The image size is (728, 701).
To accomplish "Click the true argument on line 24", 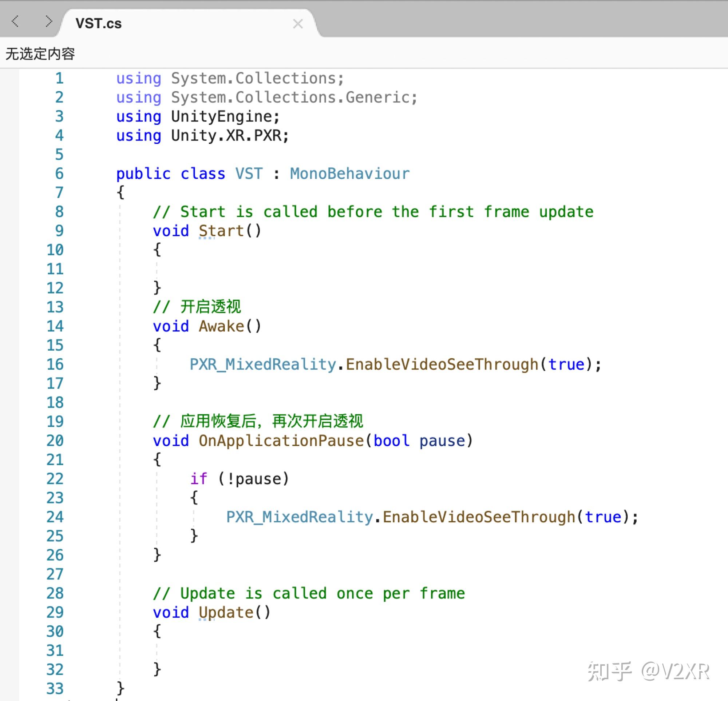I will 604,517.
